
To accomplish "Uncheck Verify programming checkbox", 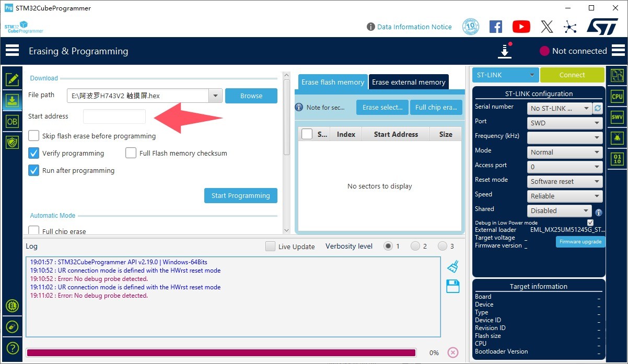I will (x=34, y=153).
